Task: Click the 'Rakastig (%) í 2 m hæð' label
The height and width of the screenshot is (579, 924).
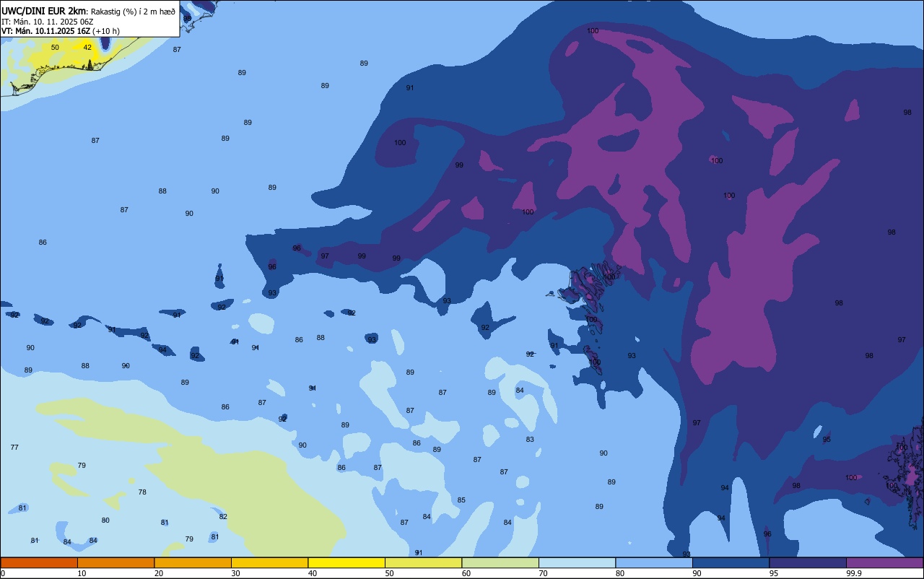Action: (x=133, y=12)
